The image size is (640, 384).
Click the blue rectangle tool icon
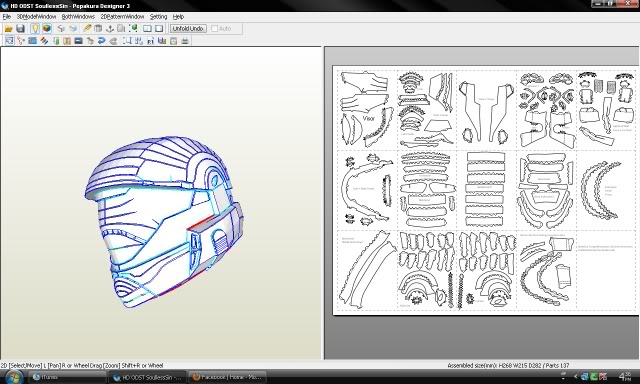[x=32, y=40]
